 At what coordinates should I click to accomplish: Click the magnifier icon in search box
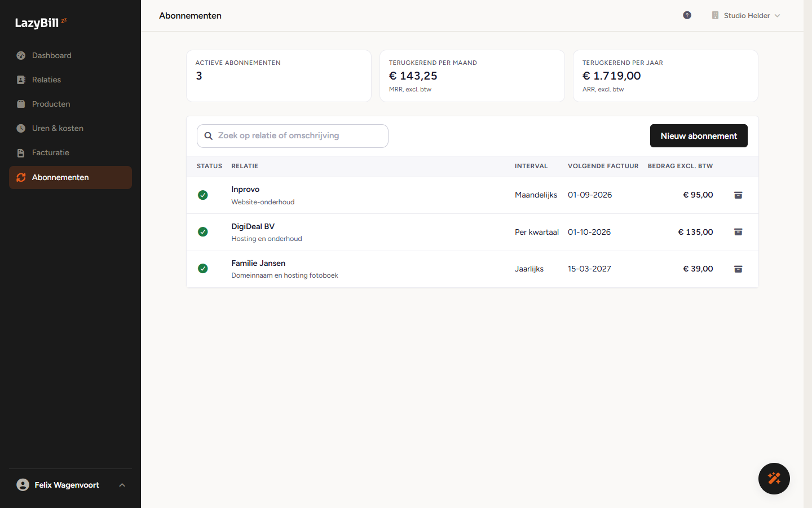(208, 136)
